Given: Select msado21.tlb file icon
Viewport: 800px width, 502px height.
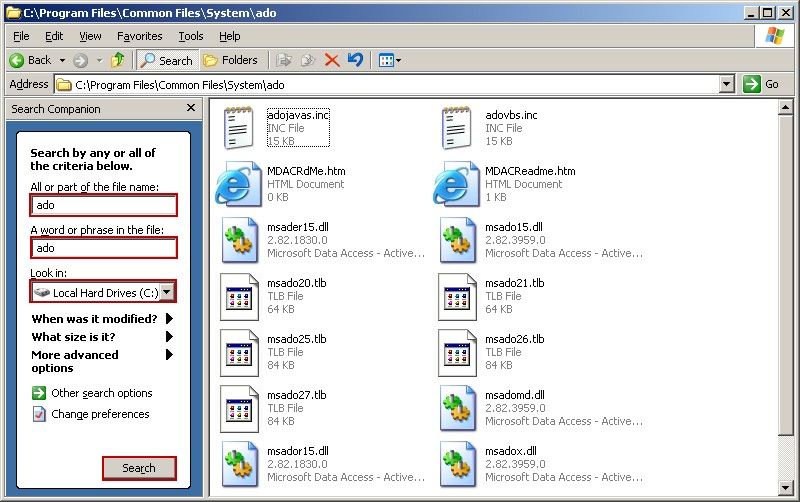Looking at the screenshot, I should 457,296.
